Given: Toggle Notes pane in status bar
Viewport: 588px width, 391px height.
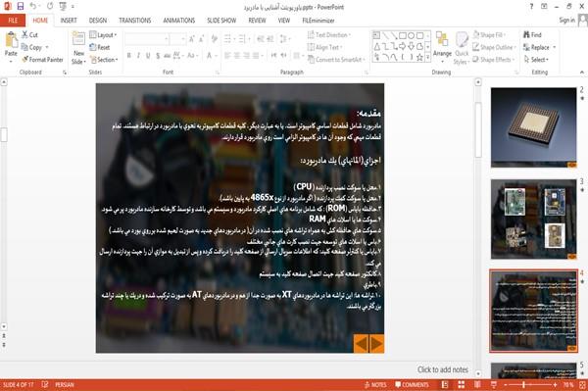Looking at the screenshot, I should (375, 384).
